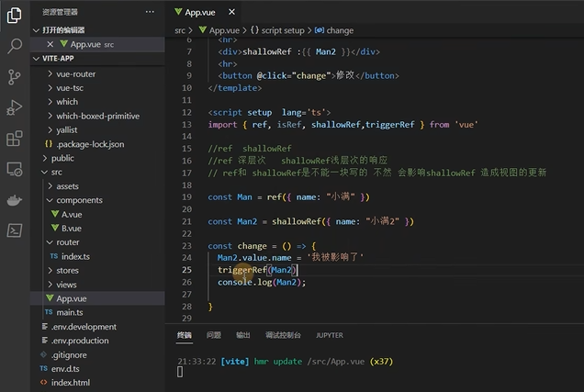
Task: Open the Source Control view icon
Action: pos(14,77)
